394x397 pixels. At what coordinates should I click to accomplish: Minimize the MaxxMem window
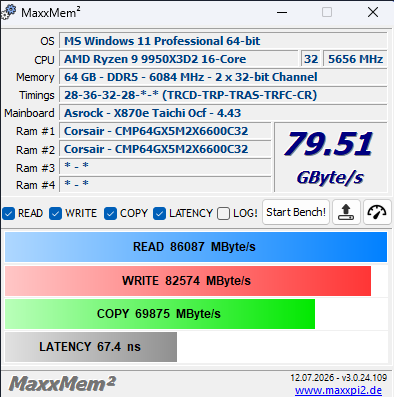282,13
